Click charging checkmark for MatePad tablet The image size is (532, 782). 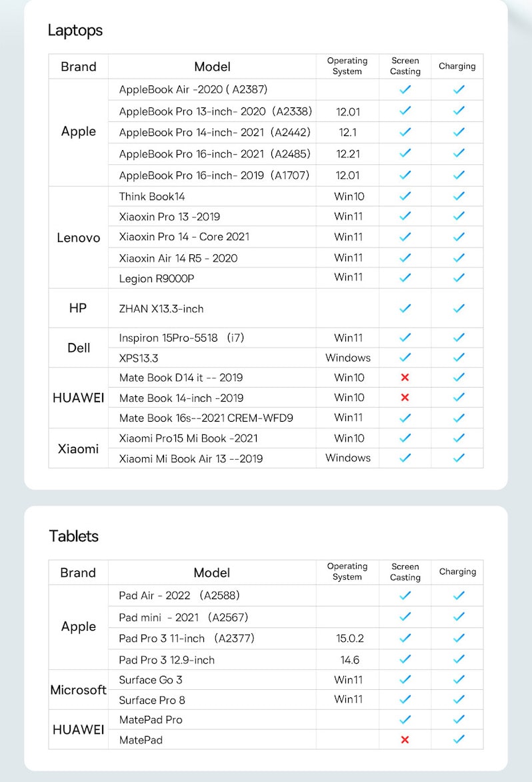[459, 739]
